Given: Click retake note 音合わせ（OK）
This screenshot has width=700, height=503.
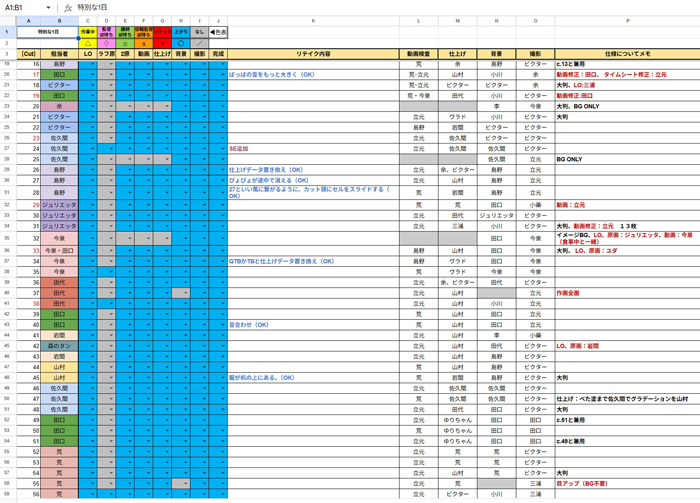Looking at the screenshot, I should 249,325.
